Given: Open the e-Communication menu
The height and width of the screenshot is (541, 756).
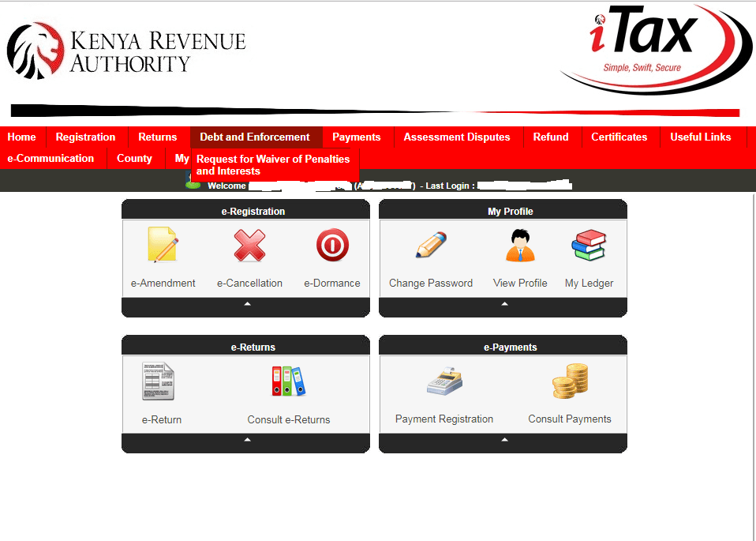Looking at the screenshot, I should click(51, 158).
